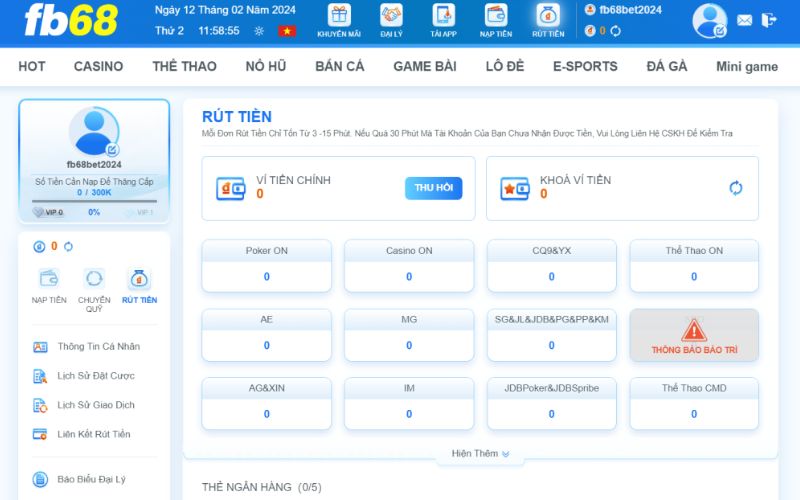The height and width of the screenshot is (500, 800).
Task: Open the THỂ THAO menu
Action: [x=184, y=66]
